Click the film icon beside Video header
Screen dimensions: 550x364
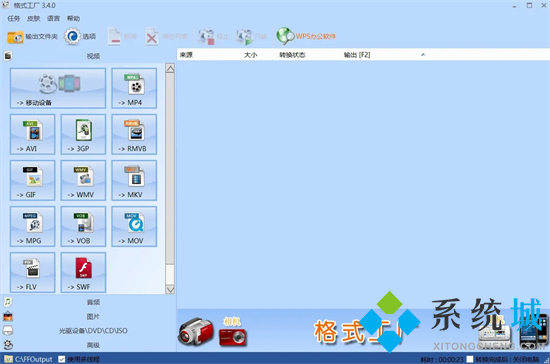click(8, 56)
